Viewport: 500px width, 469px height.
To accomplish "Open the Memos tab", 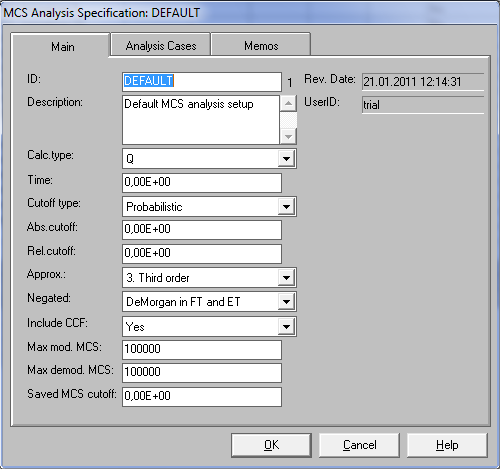I will [261, 45].
